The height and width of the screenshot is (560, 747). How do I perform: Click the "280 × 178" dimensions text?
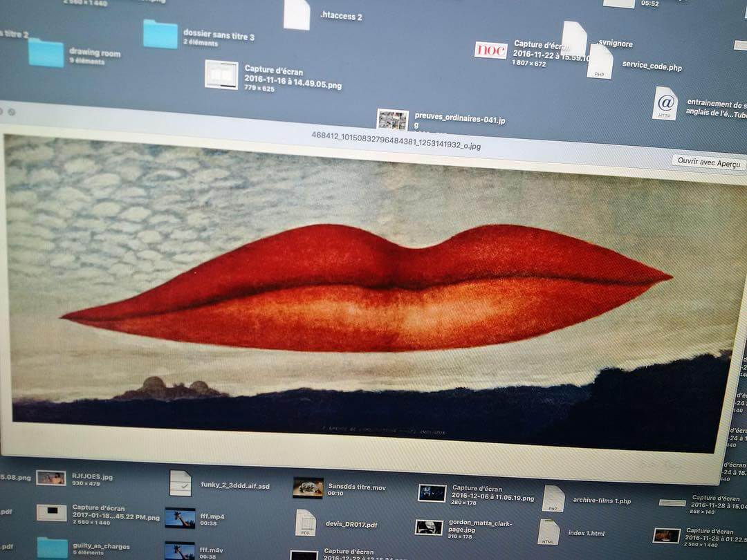(x=463, y=503)
